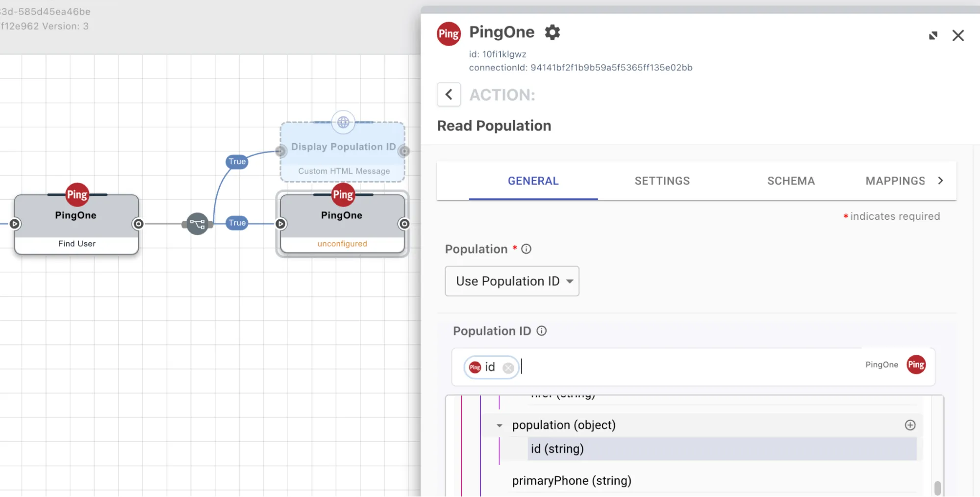Click unconfigured node input port
980x497 pixels.
point(280,224)
